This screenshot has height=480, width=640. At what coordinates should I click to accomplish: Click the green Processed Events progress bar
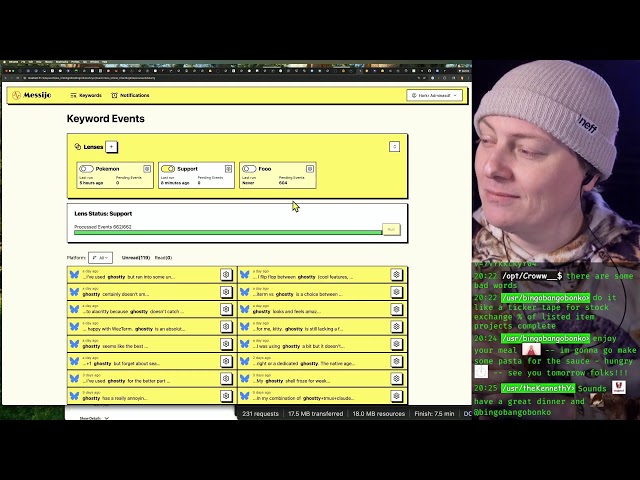pos(227,233)
